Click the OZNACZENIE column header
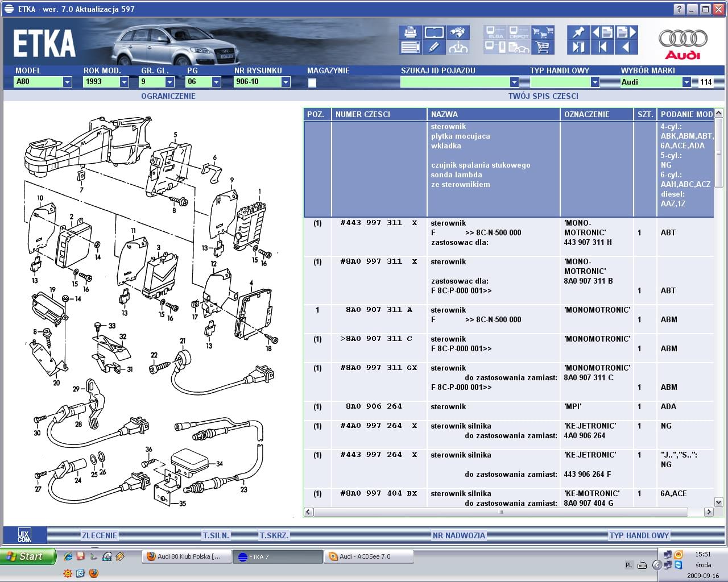The height and width of the screenshot is (582, 728). tap(597, 114)
